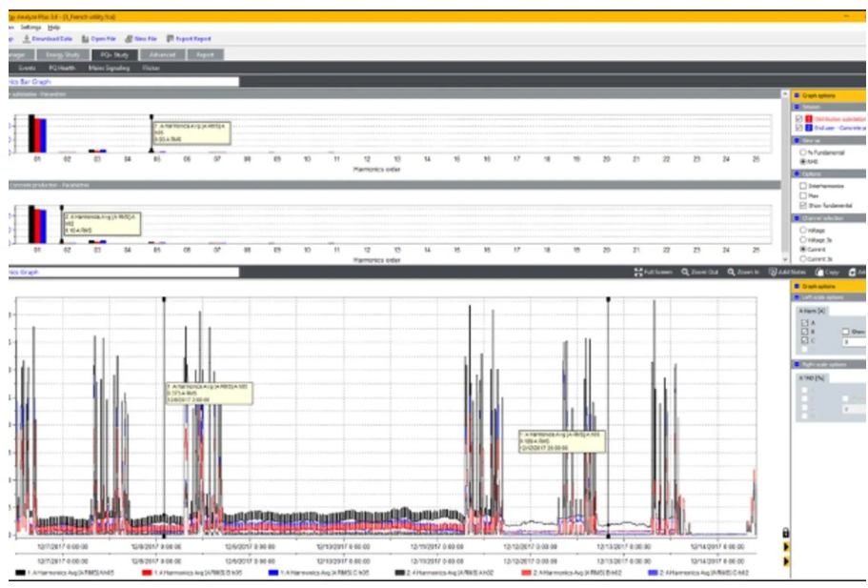Click the A Harm [A] tab in left scale options
Viewport: 868px width, 588px height.
point(812,312)
